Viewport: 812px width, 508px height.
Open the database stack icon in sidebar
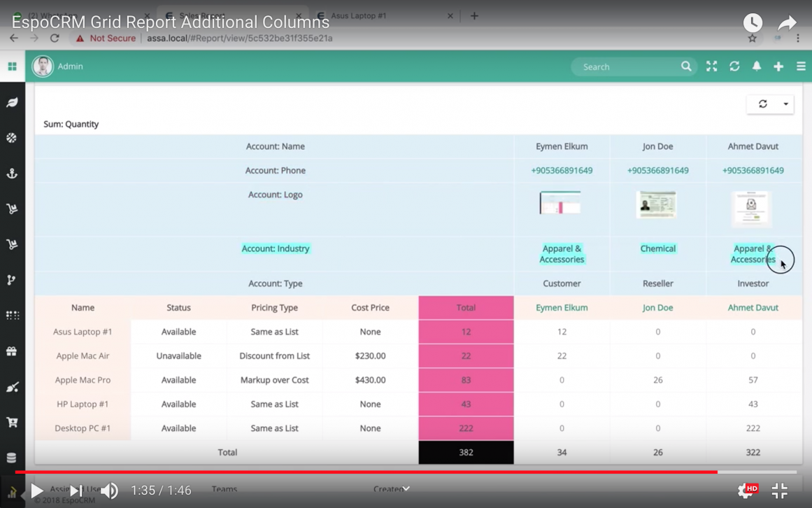[12, 458]
